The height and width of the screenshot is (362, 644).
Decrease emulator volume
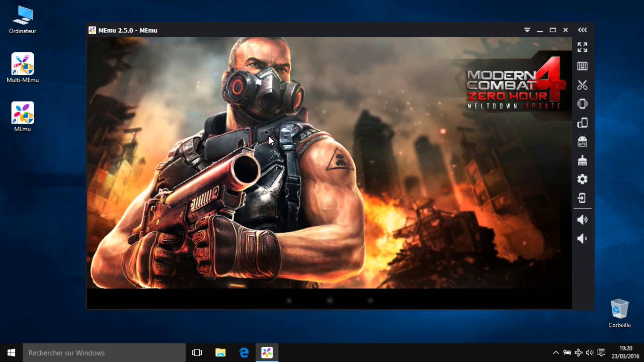point(582,238)
